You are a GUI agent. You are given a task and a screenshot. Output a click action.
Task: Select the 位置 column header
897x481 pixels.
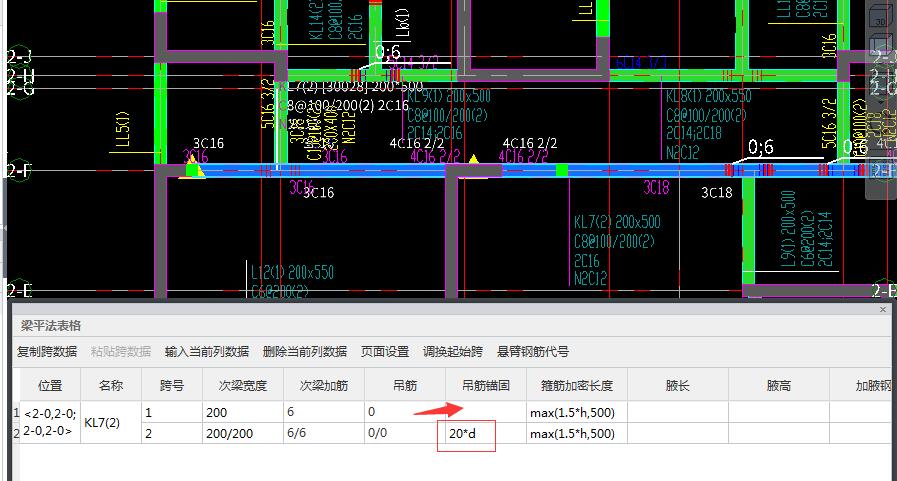(x=50, y=385)
